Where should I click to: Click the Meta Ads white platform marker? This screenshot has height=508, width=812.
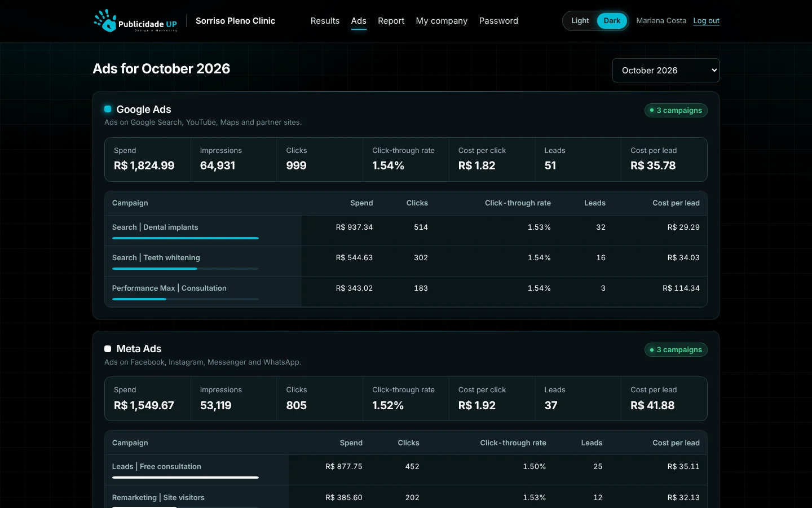point(108,349)
